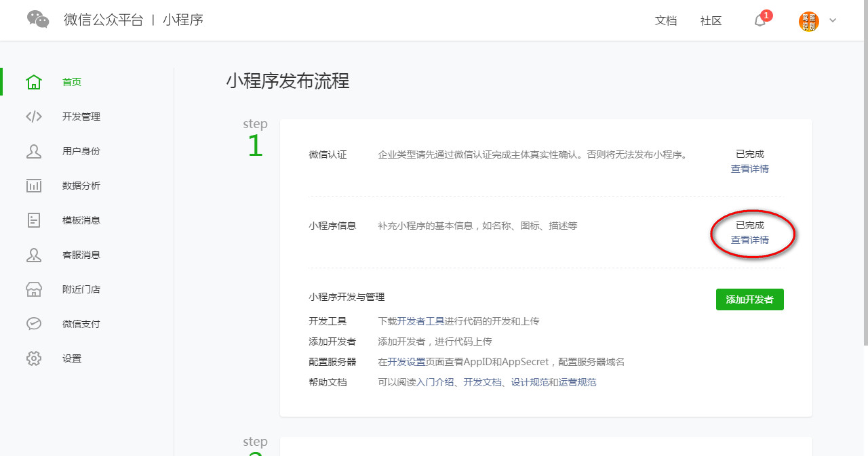
Task: Click the 设置 gear icon
Action: pyautogui.click(x=34, y=358)
